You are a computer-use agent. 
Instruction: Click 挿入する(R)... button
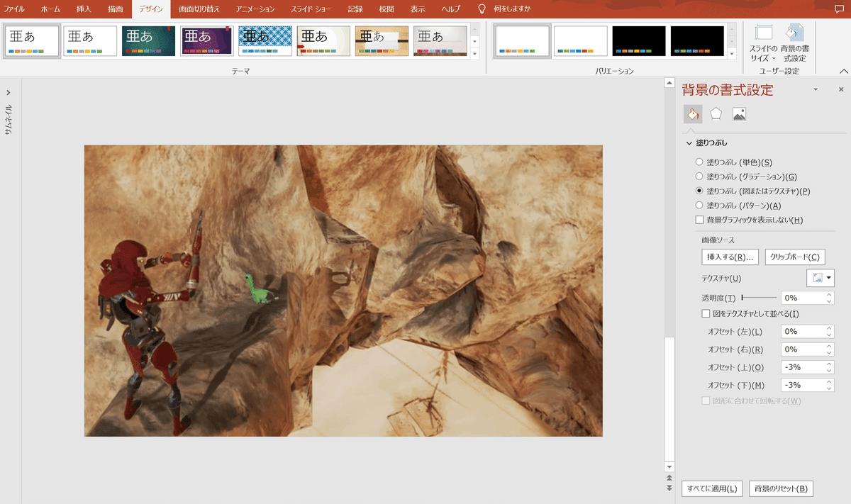pyautogui.click(x=730, y=257)
